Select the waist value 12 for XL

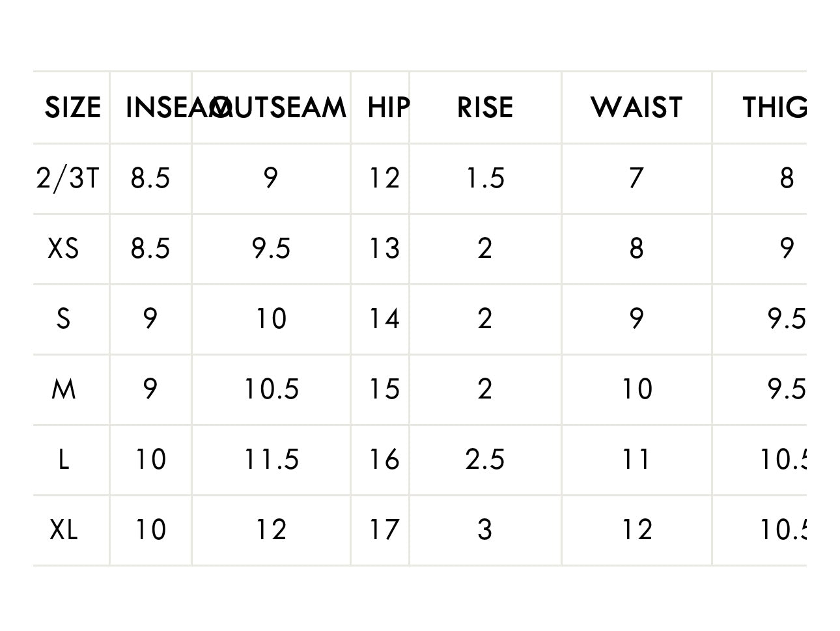636,530
